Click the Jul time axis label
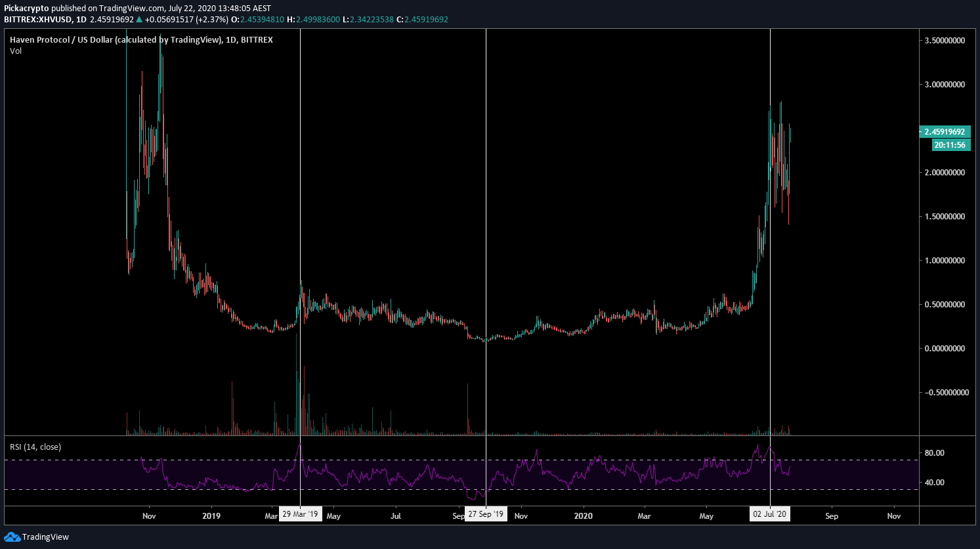 pyautogui.click(x=396, y=516)
